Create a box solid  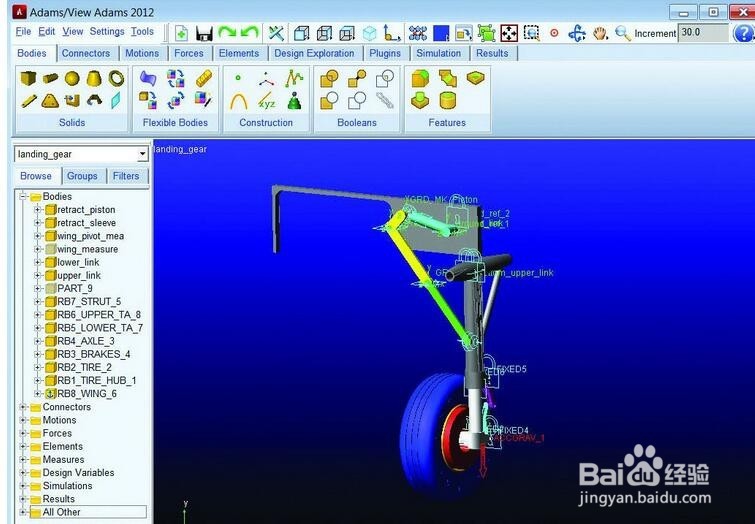[x=28, y=78]
